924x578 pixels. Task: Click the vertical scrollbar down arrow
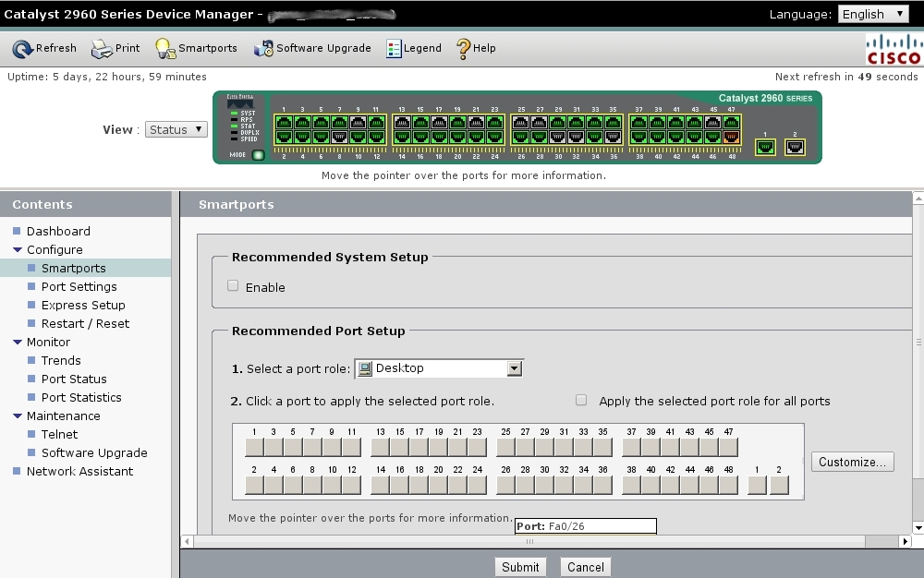coord(918,527)
